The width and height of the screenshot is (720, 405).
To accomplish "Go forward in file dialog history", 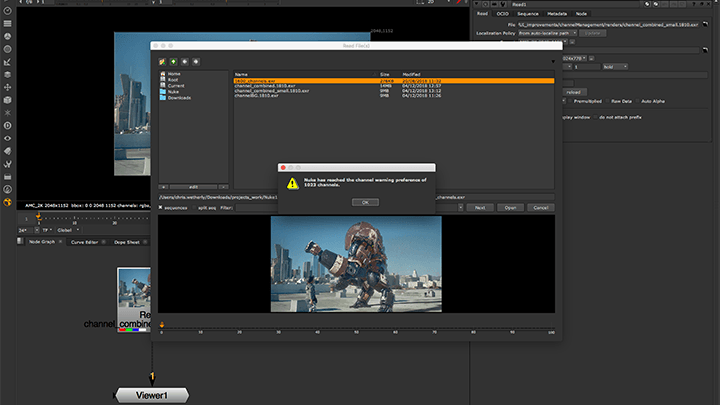I will point(196,62).
